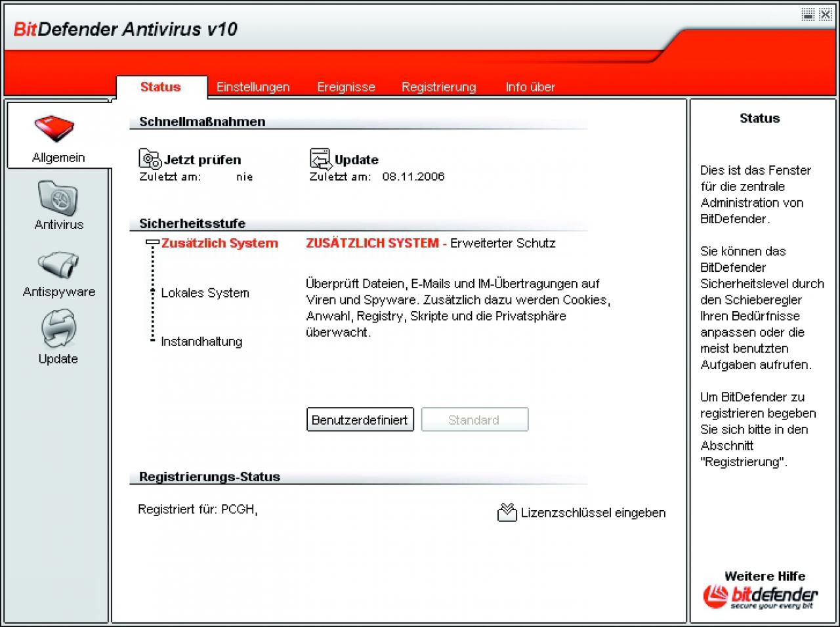This screenshot has height=627, width=840.
Task: Click the Status help panel title
Action: pos(759,118)
